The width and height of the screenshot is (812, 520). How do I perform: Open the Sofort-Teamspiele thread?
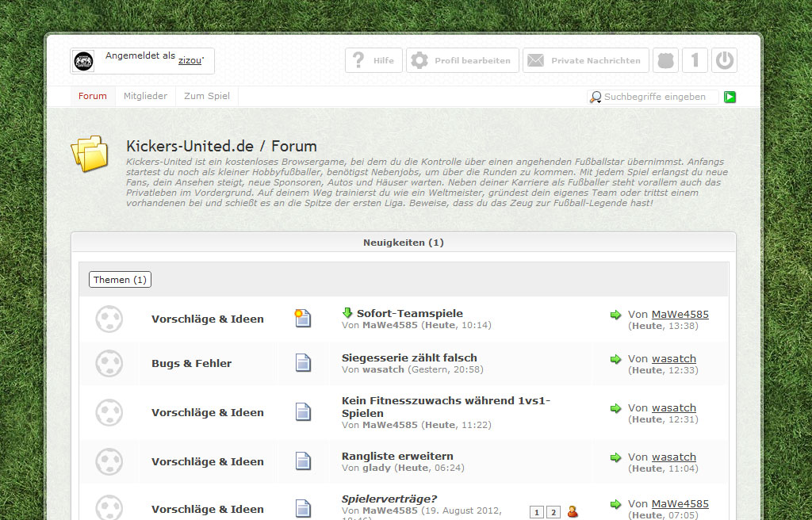click(x=410, y=313)
